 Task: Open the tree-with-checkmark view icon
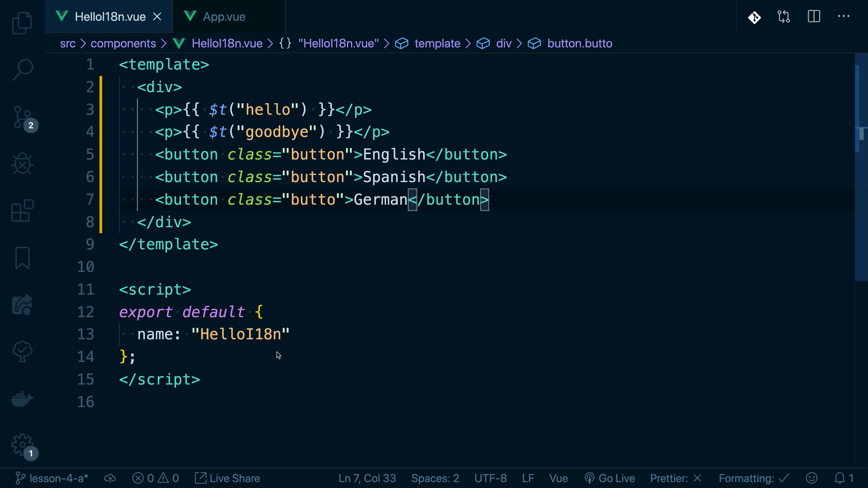tap(22, 352)
